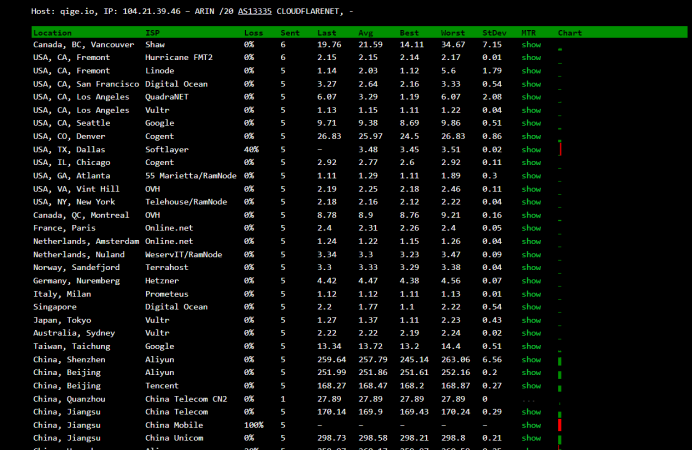This screenshot has height=450, width=692.
Task: Click the Avg column header
Action: (x=365, y=33)
